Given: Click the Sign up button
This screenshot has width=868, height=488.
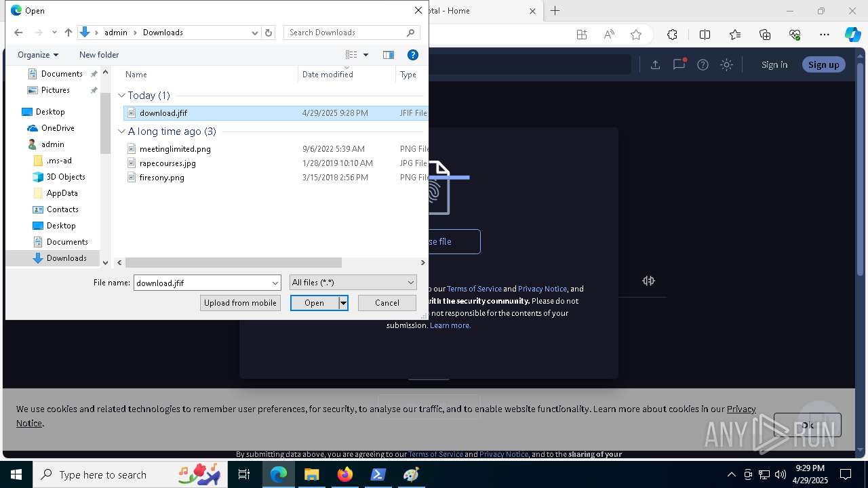Looking at the screenshot, I should click(824, 64).
